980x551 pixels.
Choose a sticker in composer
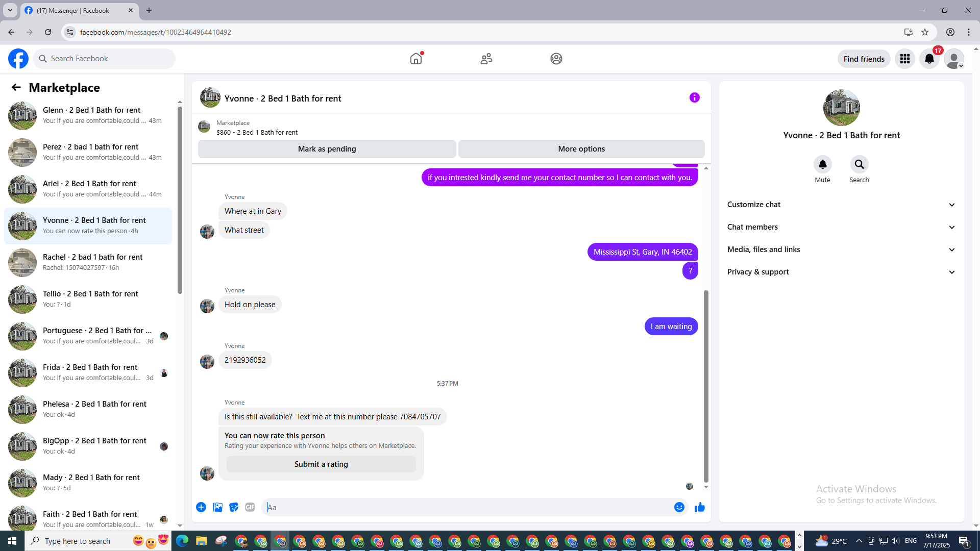coord(234,507)
